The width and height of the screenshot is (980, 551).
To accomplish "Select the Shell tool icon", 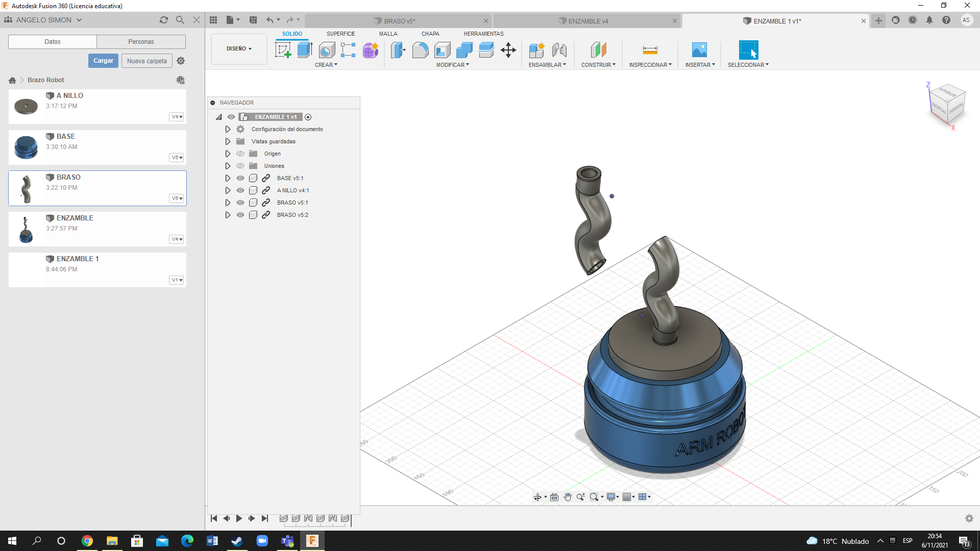I will point(442,50).
